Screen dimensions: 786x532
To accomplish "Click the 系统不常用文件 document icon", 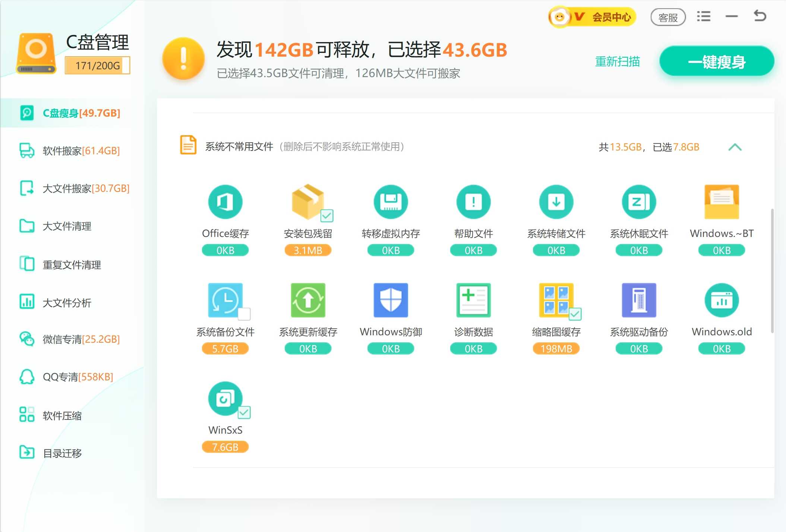I will (x=188, y=145).
